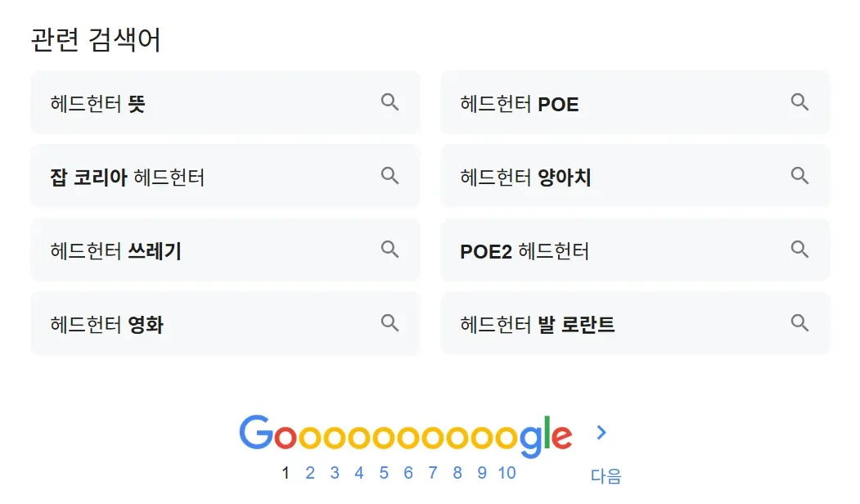860x504 pixels.
Task: Click the magnifier icon next to 헤드헌터 뜻
Action: tap(390, 102)
